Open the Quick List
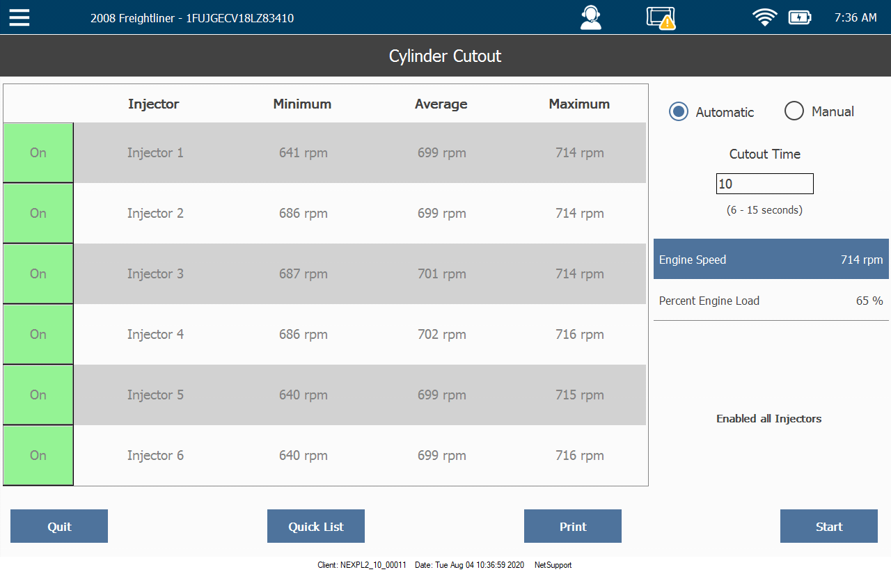This screenshot has width=891, height=588. (316, 527)
